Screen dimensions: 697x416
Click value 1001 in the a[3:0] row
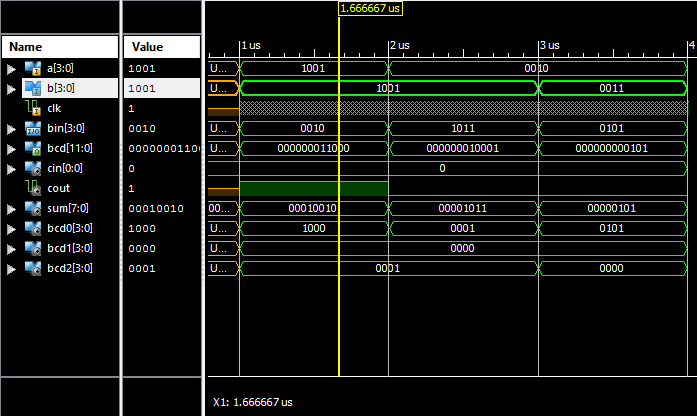click(x=142, y=68)
